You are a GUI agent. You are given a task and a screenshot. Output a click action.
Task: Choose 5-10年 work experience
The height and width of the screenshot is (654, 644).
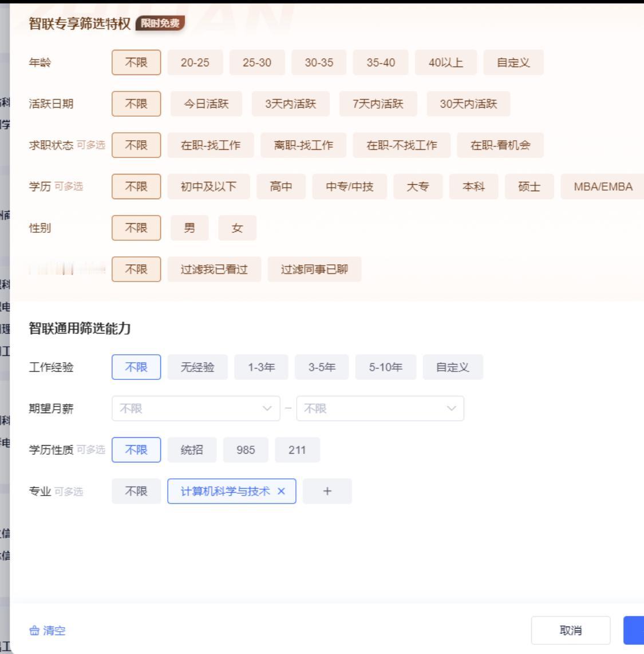(386, 367)
